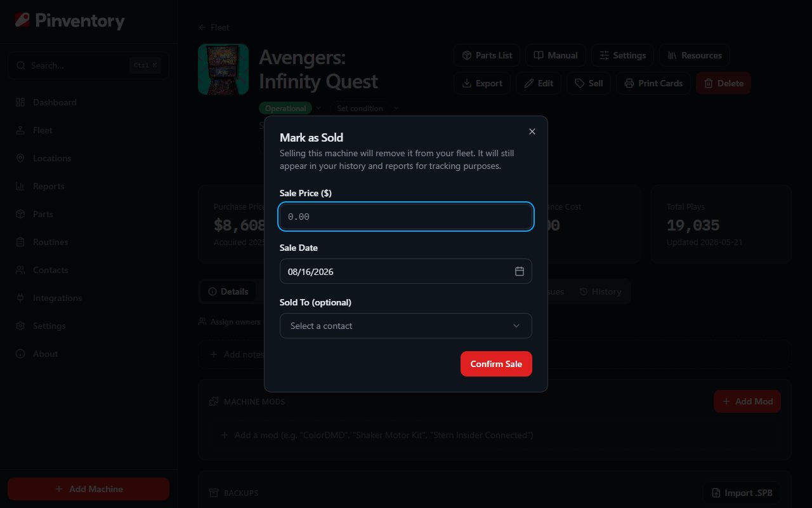The image size is (812, 508).
Task: Click the Sell button
Action: [588, 83]
